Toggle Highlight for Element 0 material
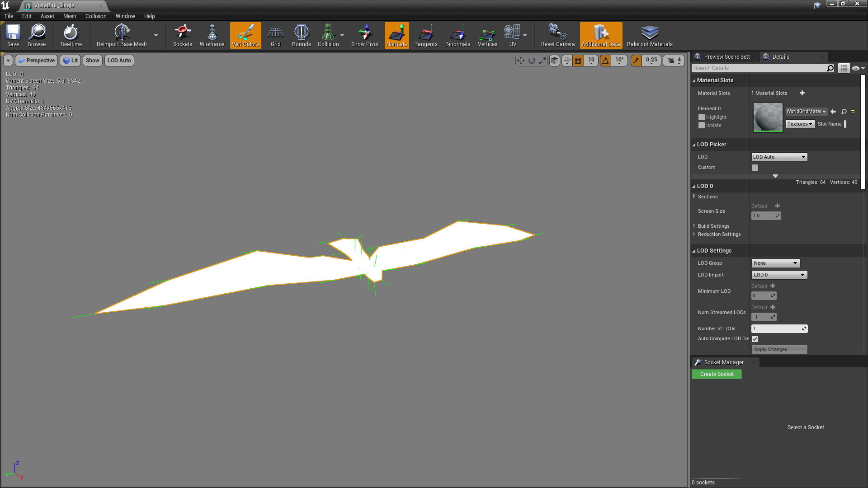The height and width of the screenshot is (488, 868). click(x=701, y=117)
